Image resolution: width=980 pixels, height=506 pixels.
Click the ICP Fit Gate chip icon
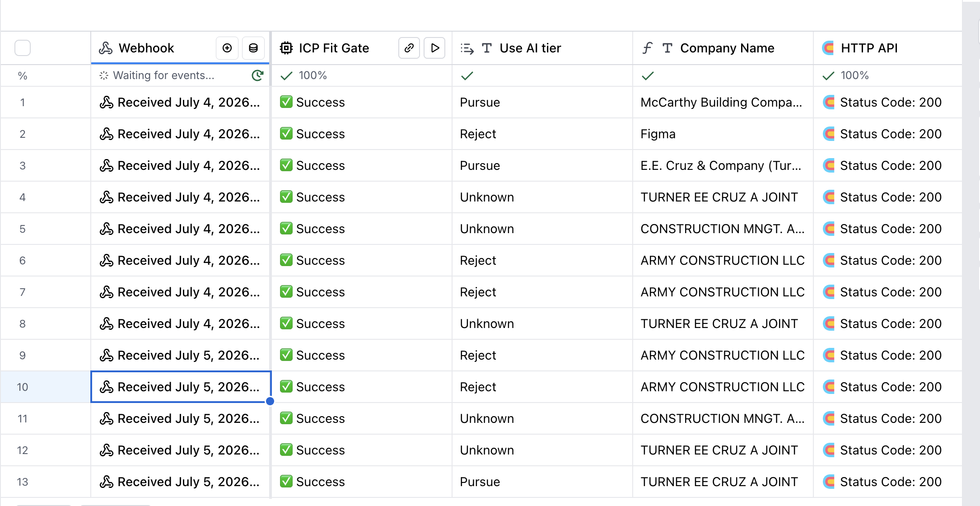point(286,48)
